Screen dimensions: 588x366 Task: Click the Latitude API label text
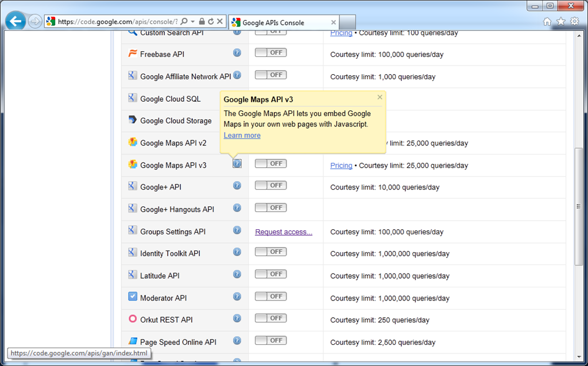pos(160,276)
